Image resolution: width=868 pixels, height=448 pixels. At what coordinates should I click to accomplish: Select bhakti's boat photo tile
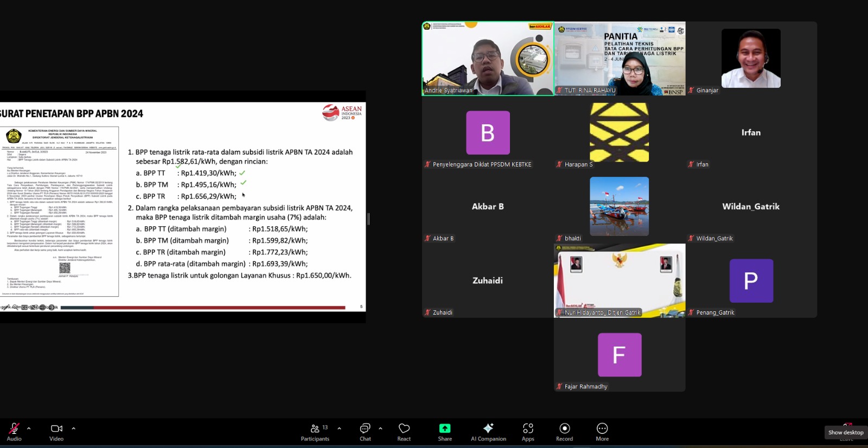(620, 206)
